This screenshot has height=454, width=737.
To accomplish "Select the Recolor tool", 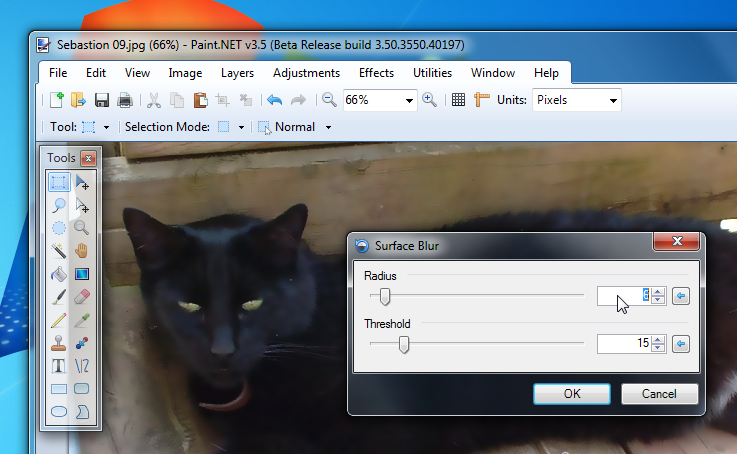I will coord(82,343).
